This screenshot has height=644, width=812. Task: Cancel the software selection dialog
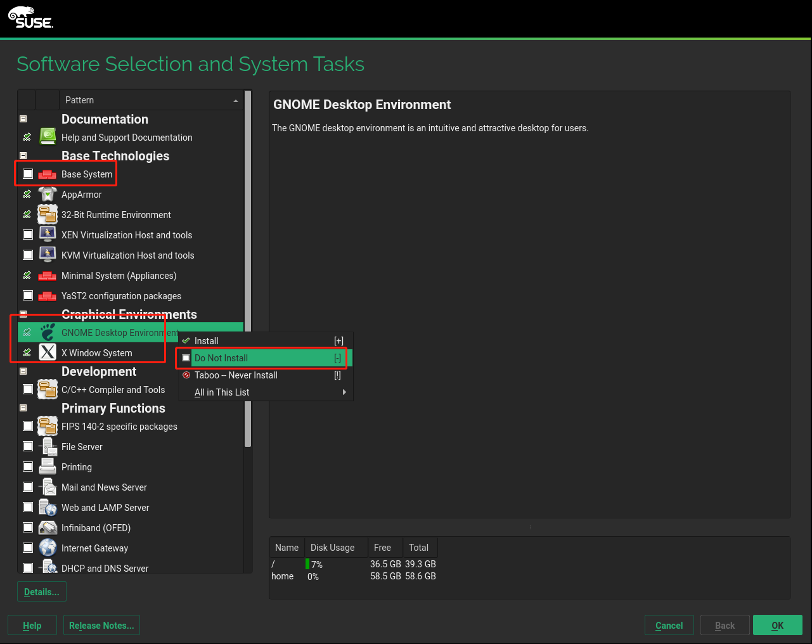tap(669, 625)
